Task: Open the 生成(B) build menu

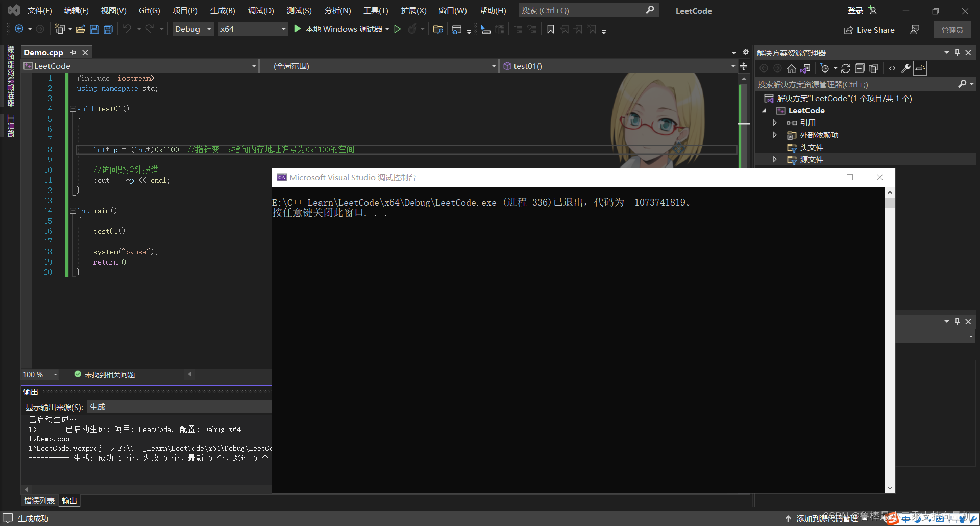Action: click(223, 11)
